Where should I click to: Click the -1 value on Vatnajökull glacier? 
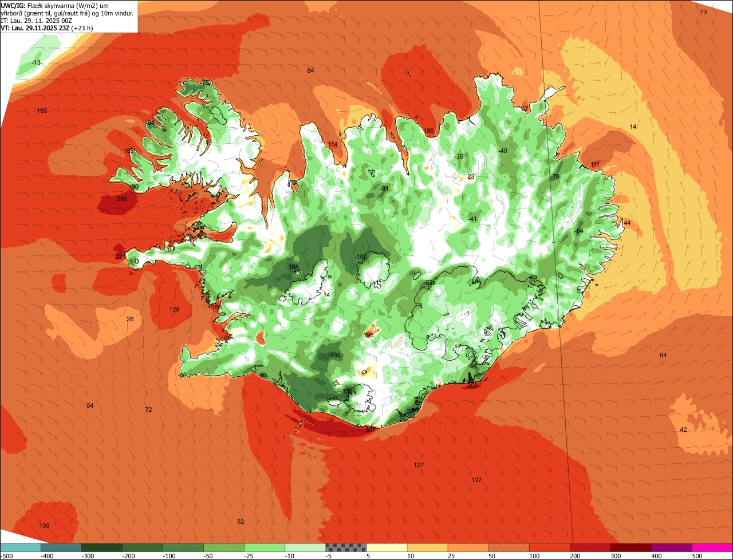467,313
